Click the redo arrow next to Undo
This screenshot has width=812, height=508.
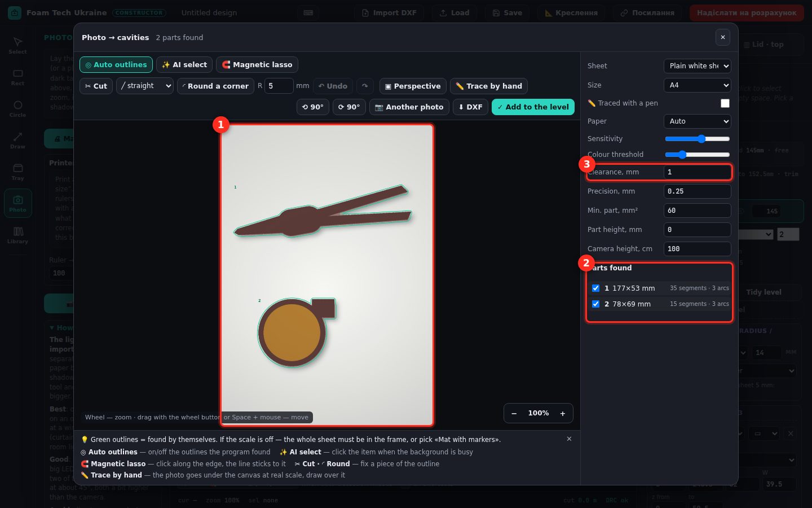[x=365, y=86]
